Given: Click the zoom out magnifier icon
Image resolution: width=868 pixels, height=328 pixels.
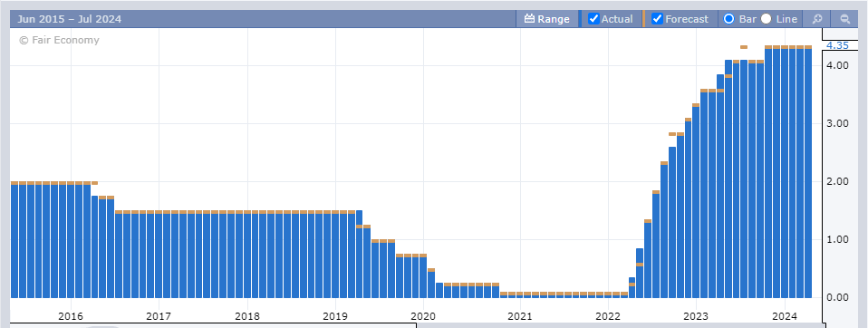Looking at the screenshot, I should tap(844, 19).
